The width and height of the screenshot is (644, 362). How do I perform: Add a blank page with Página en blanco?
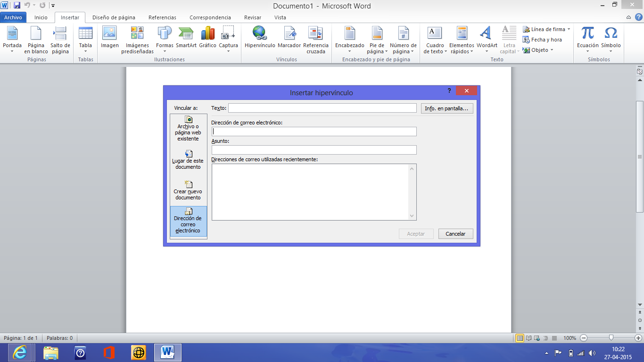click(36, 40)
